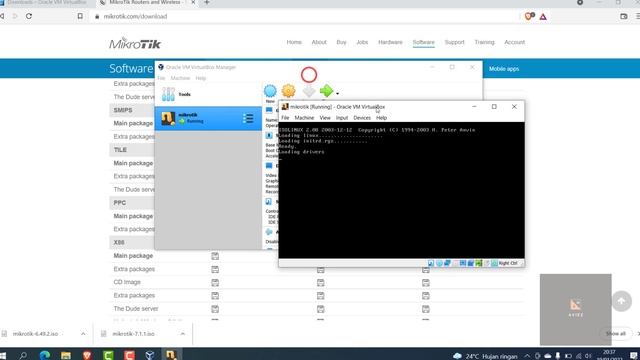The height and width of the screenshot is (360, 640).
Task: Click the MikroTik logo
Action: (135, 43)
